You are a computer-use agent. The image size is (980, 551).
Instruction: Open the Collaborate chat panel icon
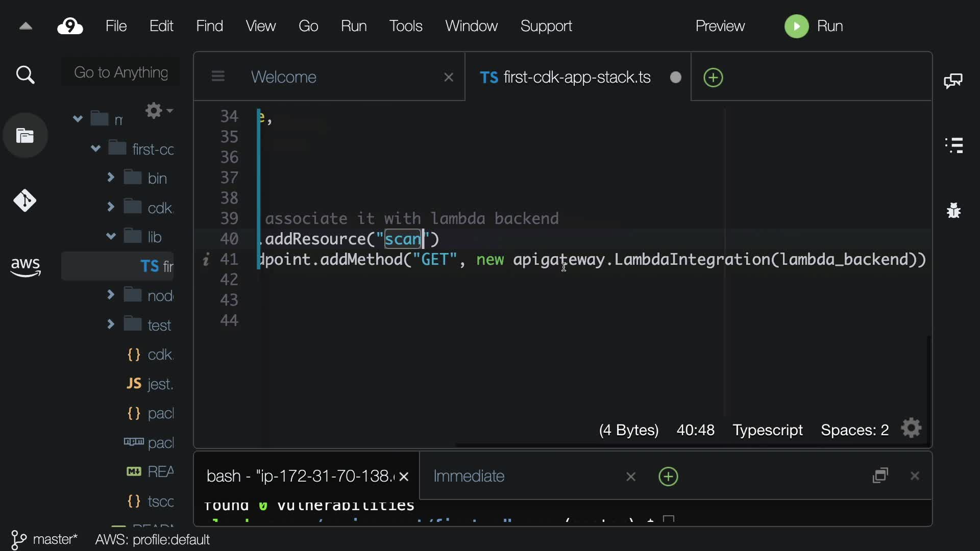(x=953, y=81)
